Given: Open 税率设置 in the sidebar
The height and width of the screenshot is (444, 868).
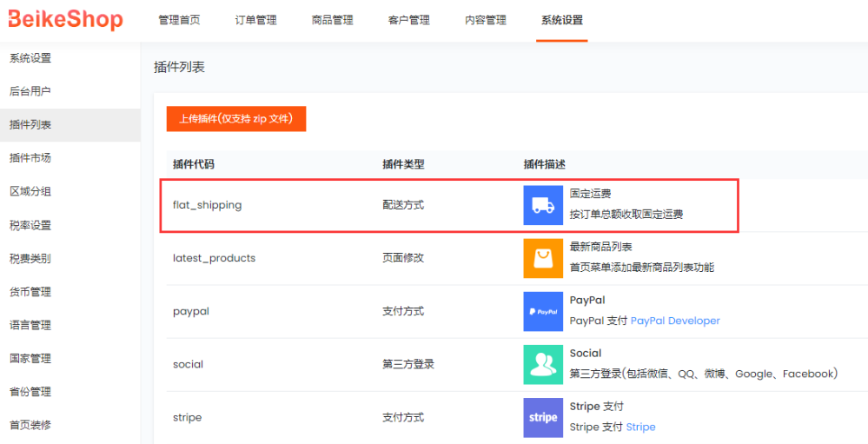Looking at the screenshot, I should (x=30, y=225).
